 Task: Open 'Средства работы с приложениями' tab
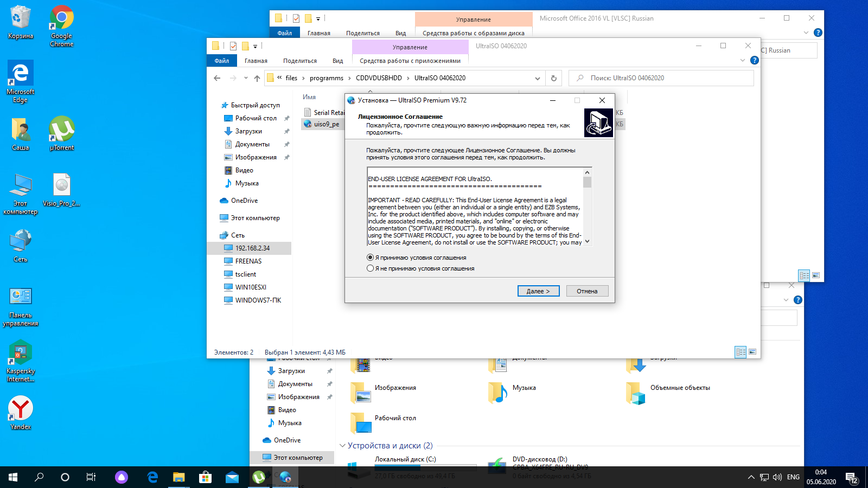(x=410, y=61)
